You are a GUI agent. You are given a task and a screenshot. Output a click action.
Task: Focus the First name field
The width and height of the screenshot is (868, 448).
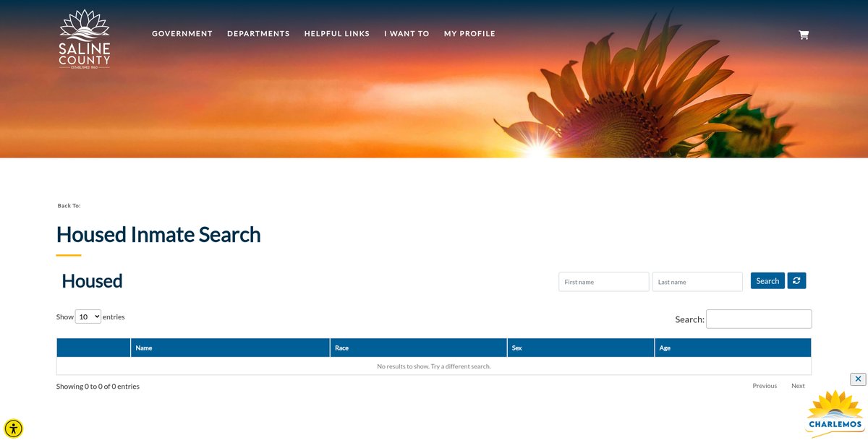pyautogui.click(x=603, y=282)
